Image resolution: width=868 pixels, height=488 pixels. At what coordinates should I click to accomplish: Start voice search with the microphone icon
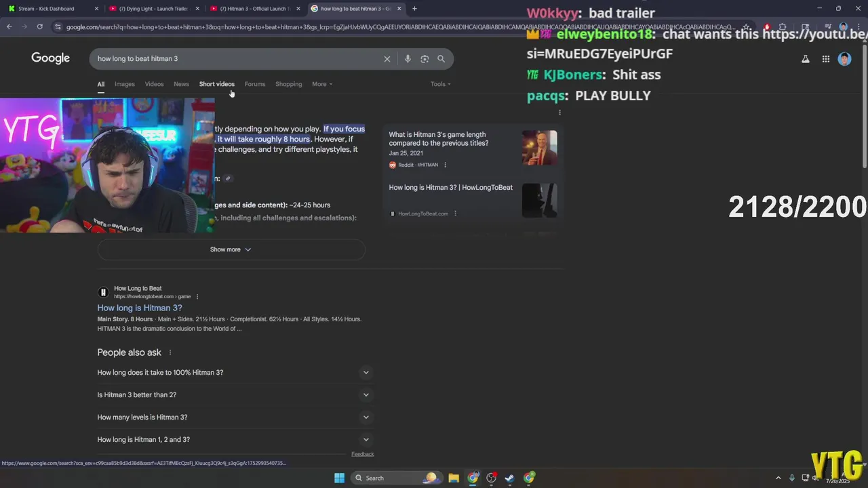pos(408,59)
